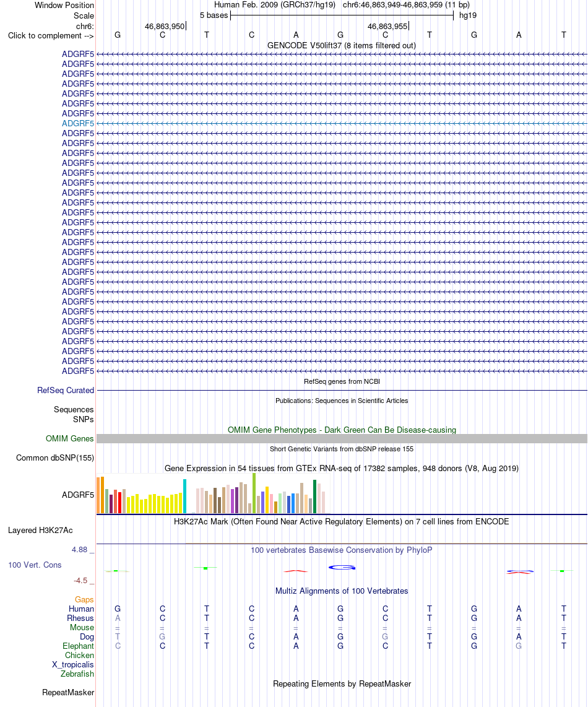Screen dimensions: 588x707
Task: Click position marker 46,863,950
Action: [x=165, y=26]
